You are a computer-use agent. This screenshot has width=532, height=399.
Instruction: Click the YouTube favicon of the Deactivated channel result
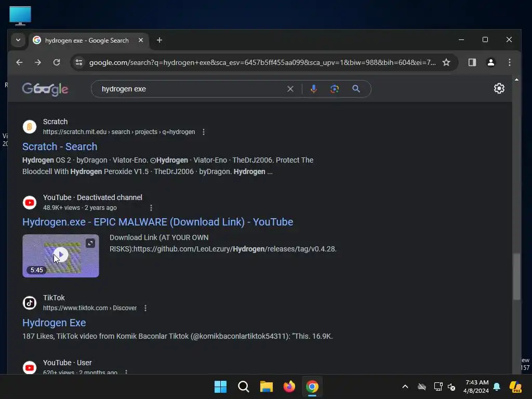(x=30, y=203)
